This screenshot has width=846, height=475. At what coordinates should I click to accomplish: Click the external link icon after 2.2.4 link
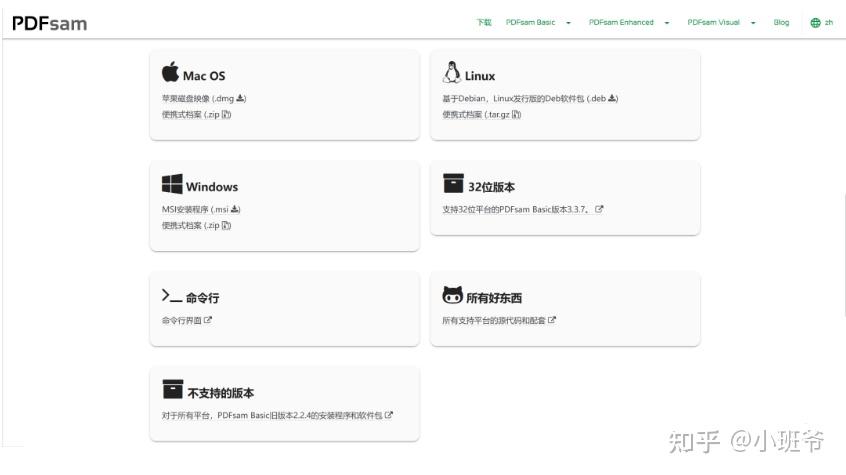click(x=389, y=415)
